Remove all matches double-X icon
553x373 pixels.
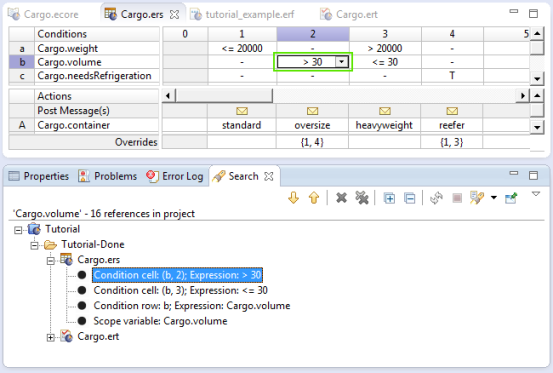(x=362, y=198)
